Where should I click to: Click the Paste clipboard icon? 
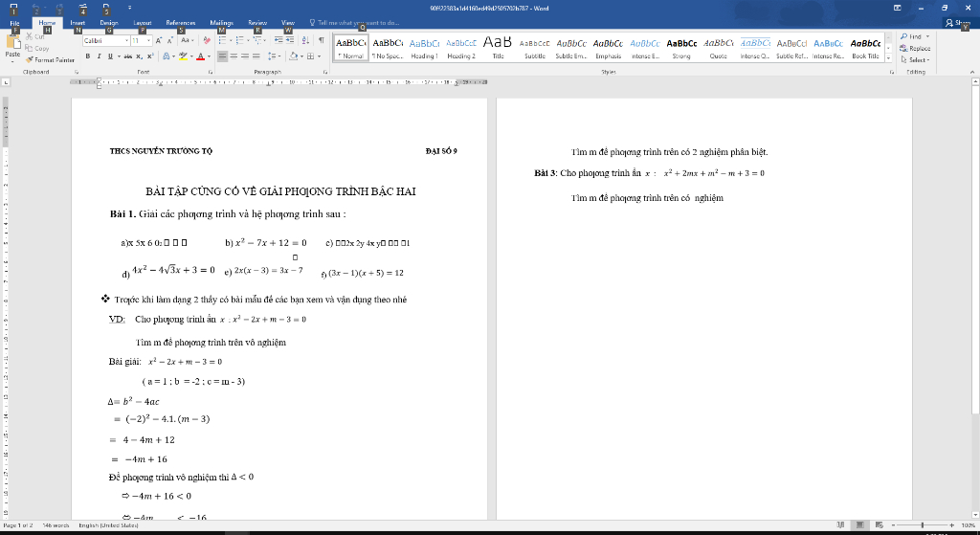[x=12, y=42]
